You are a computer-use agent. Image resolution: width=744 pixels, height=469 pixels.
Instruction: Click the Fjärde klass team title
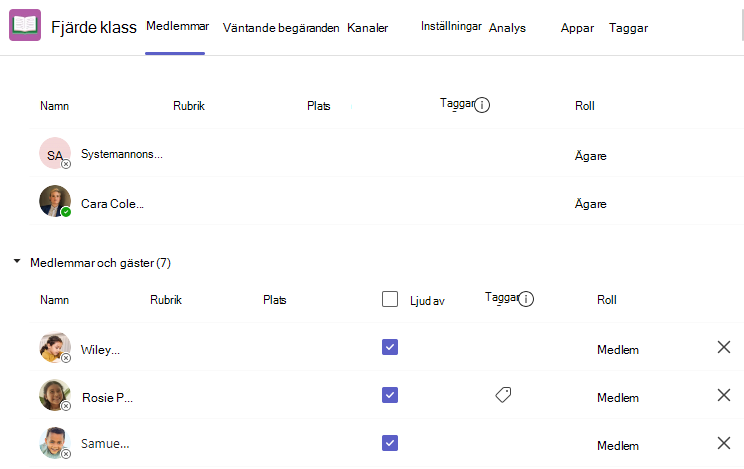94,28
